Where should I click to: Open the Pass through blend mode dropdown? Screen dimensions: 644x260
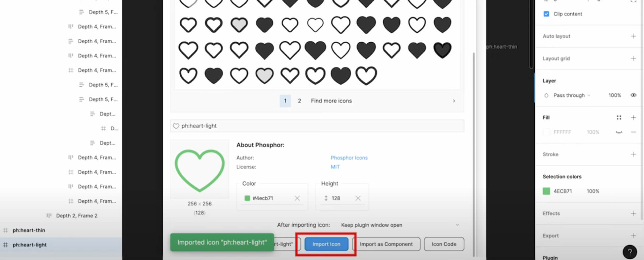[x=571, y=95]
